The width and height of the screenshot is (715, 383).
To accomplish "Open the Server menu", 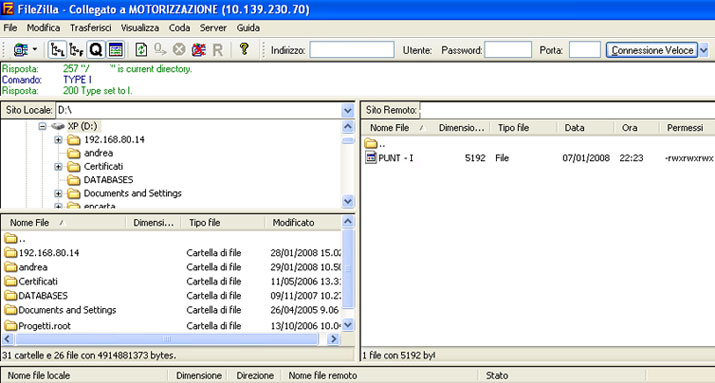I will (213, 28).
